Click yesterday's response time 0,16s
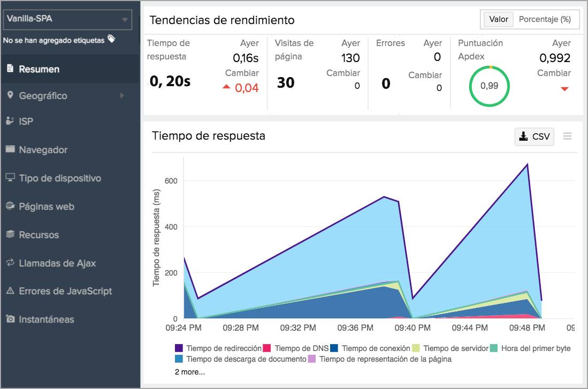 (246, 58)
